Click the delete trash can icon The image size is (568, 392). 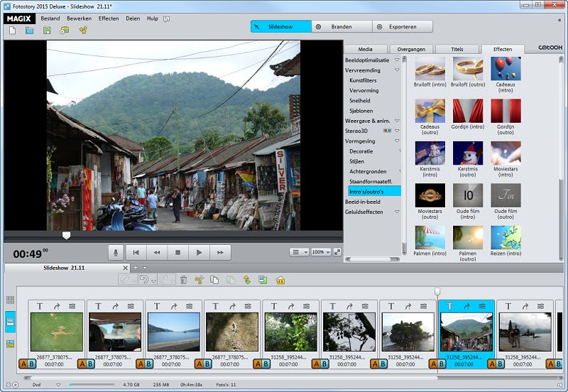184,281
